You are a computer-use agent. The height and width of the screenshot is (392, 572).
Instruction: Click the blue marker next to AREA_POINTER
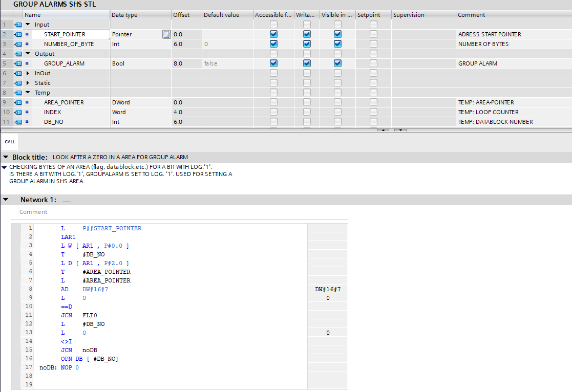coord(27,102)
